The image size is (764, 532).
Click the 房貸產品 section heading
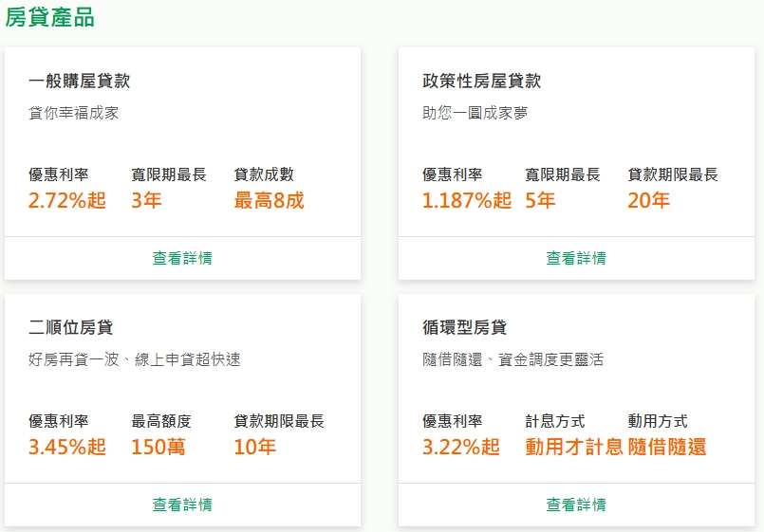tap(49, 17)
